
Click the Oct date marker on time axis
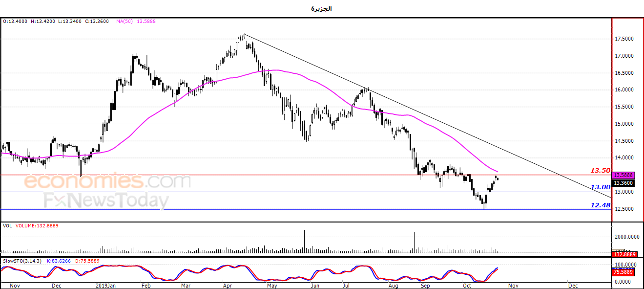point(467,285)
